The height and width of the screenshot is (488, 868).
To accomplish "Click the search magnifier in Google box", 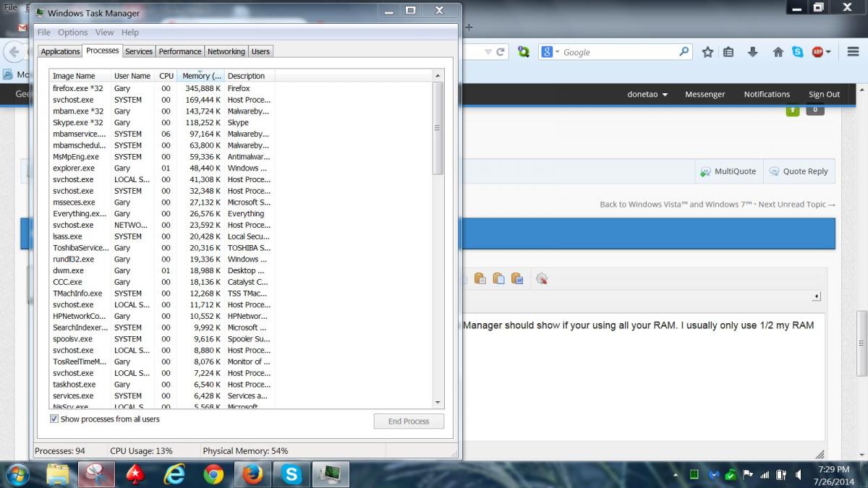I will click(684, 52).
